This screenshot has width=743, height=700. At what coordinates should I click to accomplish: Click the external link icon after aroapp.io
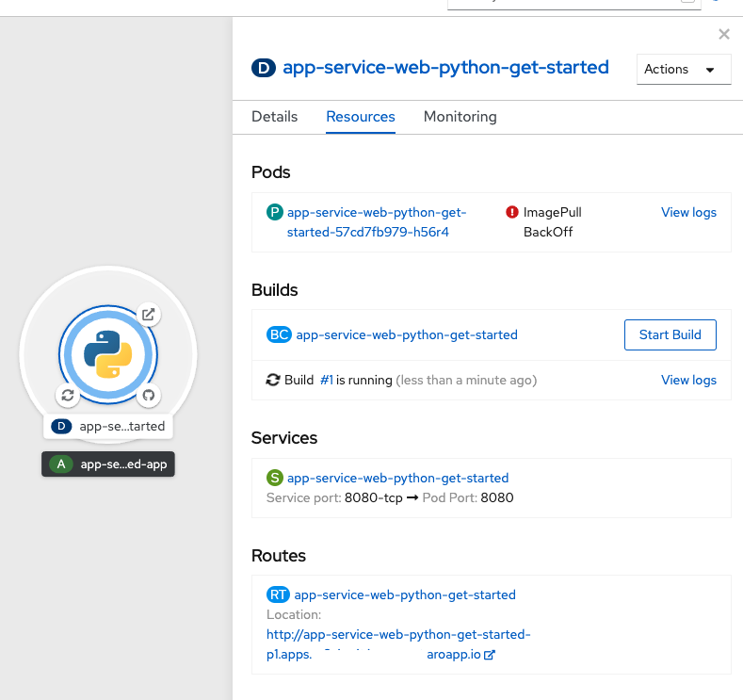point(490,655)
